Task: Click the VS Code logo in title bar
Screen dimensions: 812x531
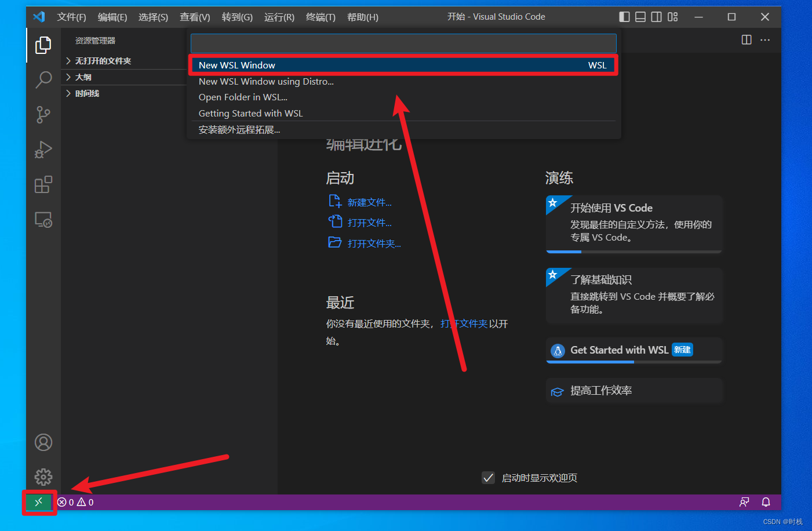Action: coord(39,17)
